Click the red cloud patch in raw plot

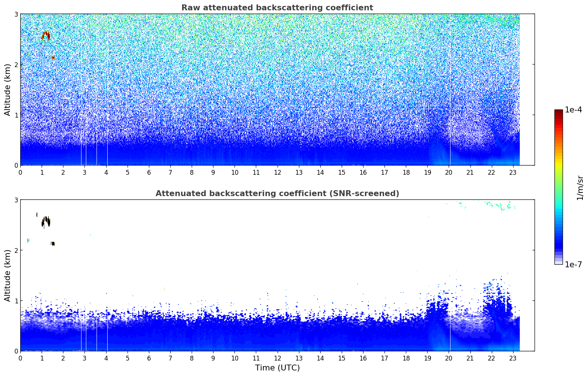click(46, 36)
